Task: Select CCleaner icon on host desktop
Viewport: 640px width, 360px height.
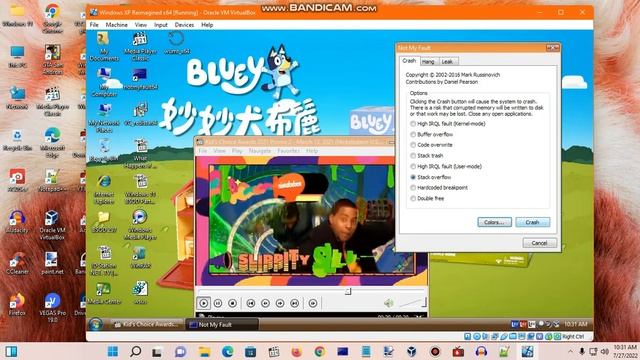Action: (17, 263)
